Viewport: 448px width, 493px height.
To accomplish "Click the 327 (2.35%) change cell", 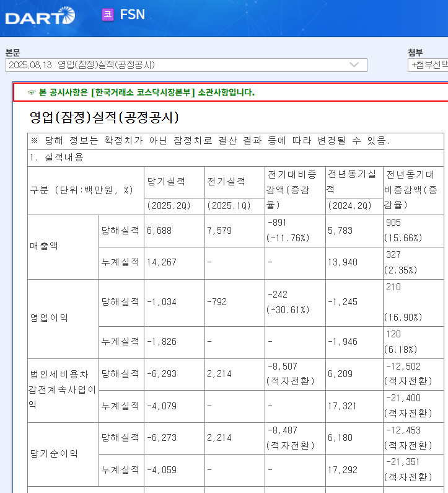I will click(413, 263).
